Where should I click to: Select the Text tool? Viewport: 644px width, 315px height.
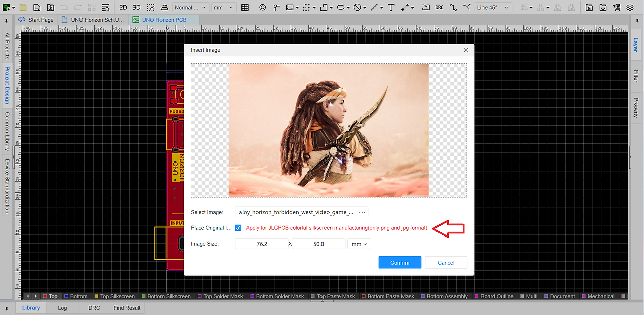(x=391, y=8)
